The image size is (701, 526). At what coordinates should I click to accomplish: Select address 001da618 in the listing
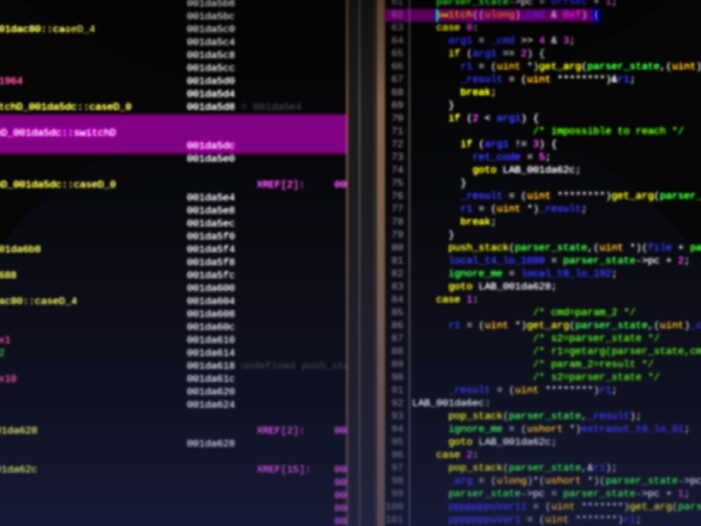click(x=210, y=366)
